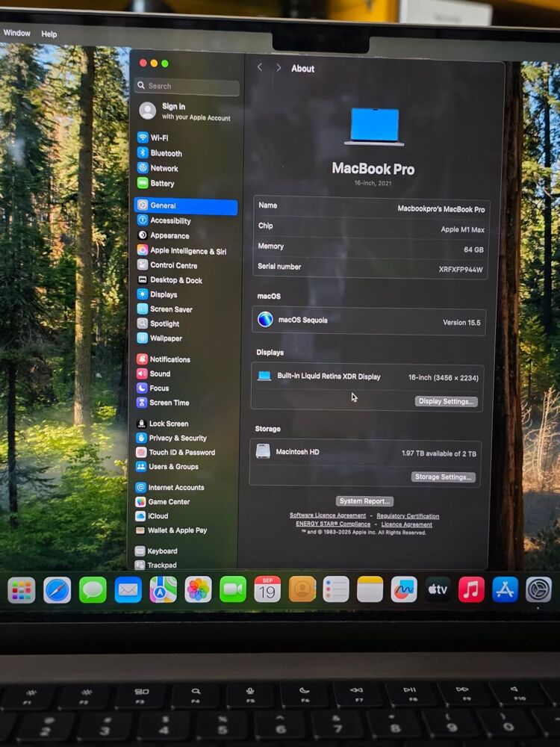Click the Apple M1 Max chip value
560x747 pixels.
pyautogui.click(x=462, y=229)
